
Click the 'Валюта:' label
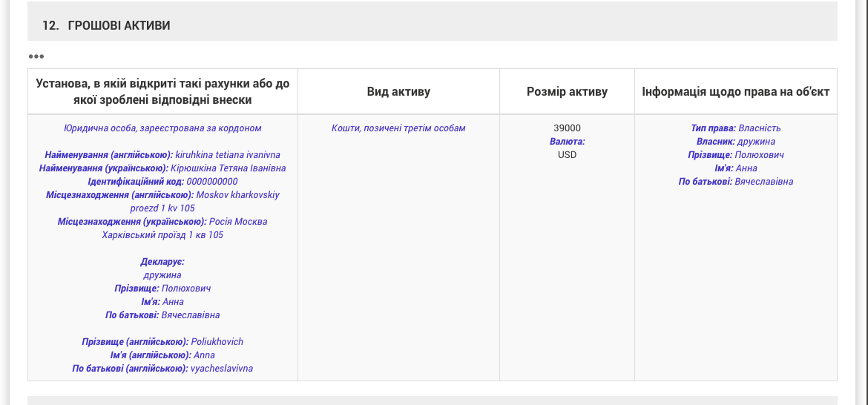(x=567, y=142)
